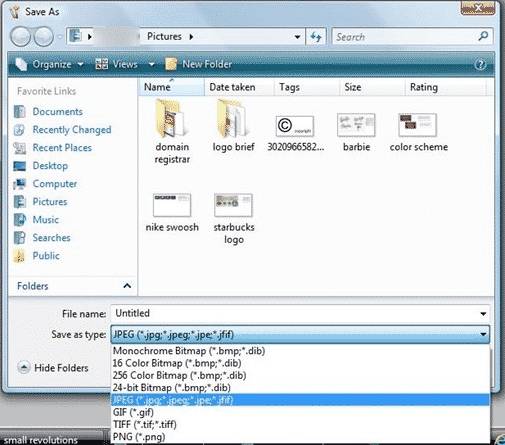Click the Refresh button beside address bar
The image size is (505, 445).
coord(316,36)
